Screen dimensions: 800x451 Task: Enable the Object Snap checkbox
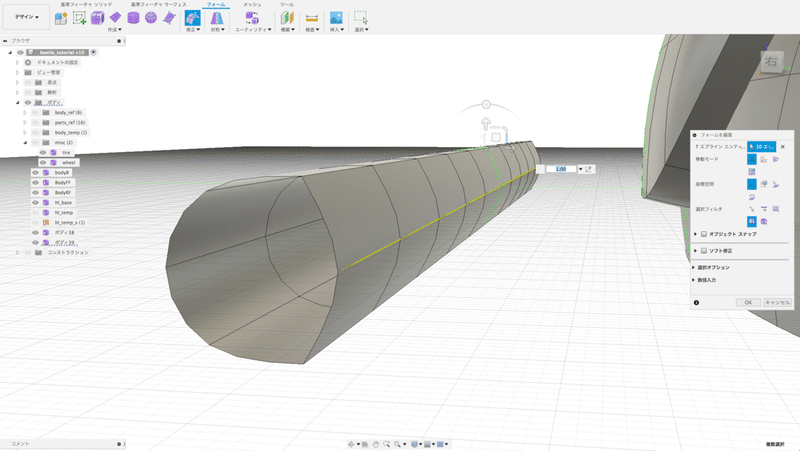pyautogui.click(x=704, y=234)
